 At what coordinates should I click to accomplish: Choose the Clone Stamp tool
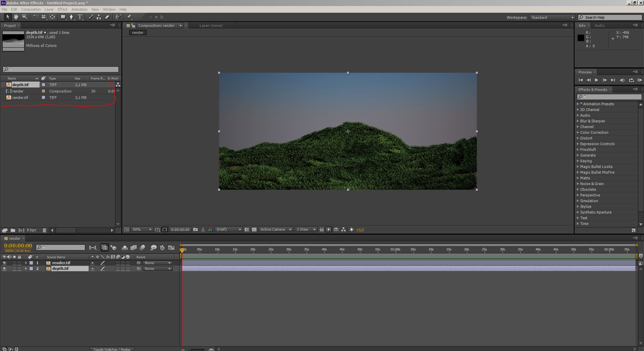(99, 17)
